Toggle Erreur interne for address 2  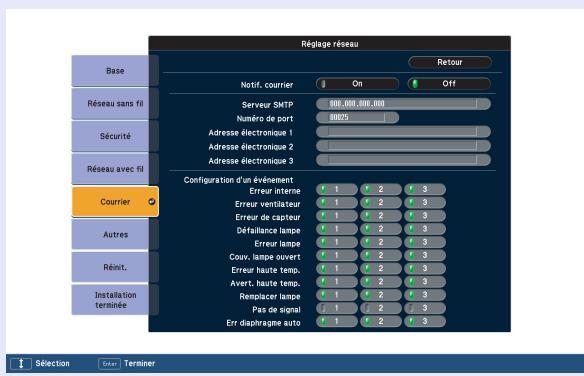pyautogui.click(x=381, y=189)
